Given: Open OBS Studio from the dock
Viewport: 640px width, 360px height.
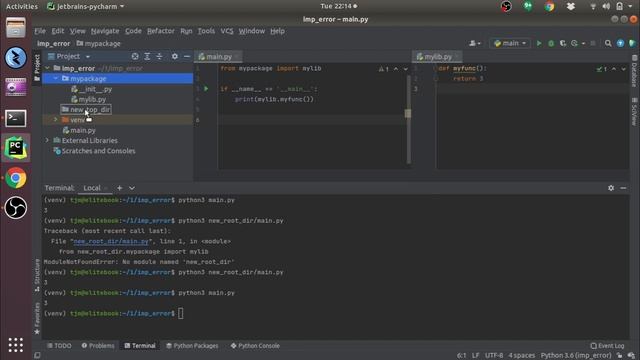Looking at the screenshot, I should (16, 208).
